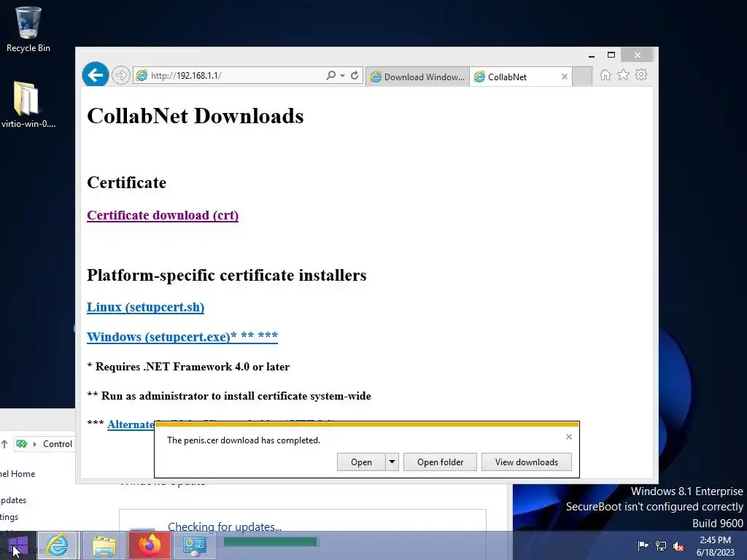Image resolution: width=747 pixels, height=560 pixels.
Task: Switch to the Download Windows tab
Action: pyautogui.click(x=417, y=77)
